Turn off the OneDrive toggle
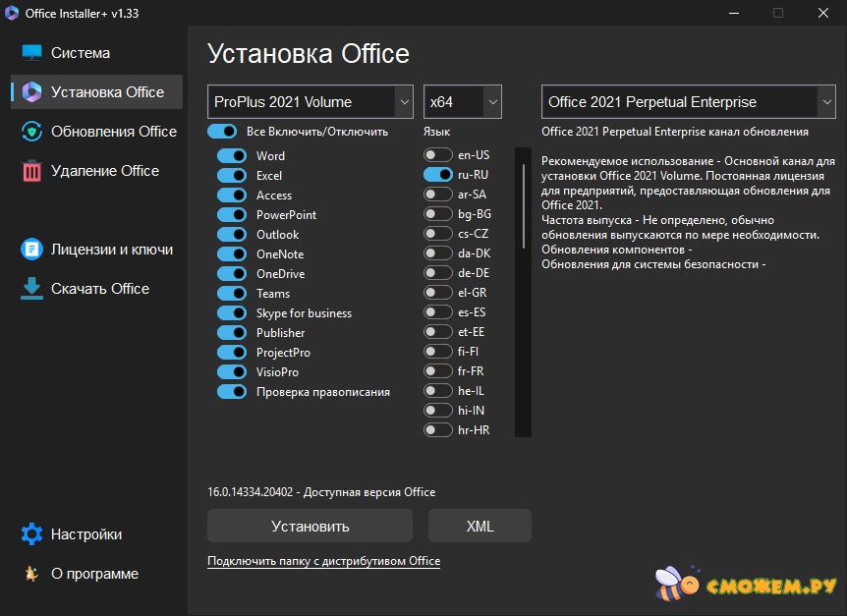 (232, 274)
